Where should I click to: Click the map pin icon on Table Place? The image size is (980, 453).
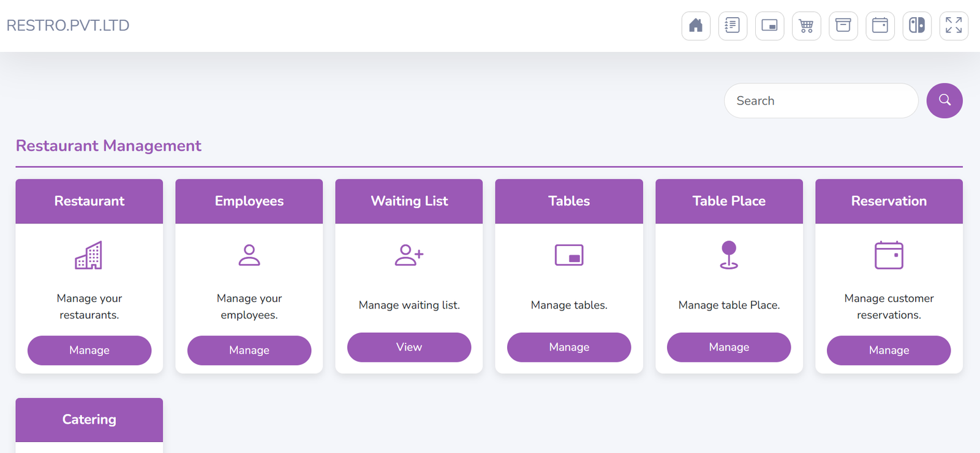tap(729, 255)
